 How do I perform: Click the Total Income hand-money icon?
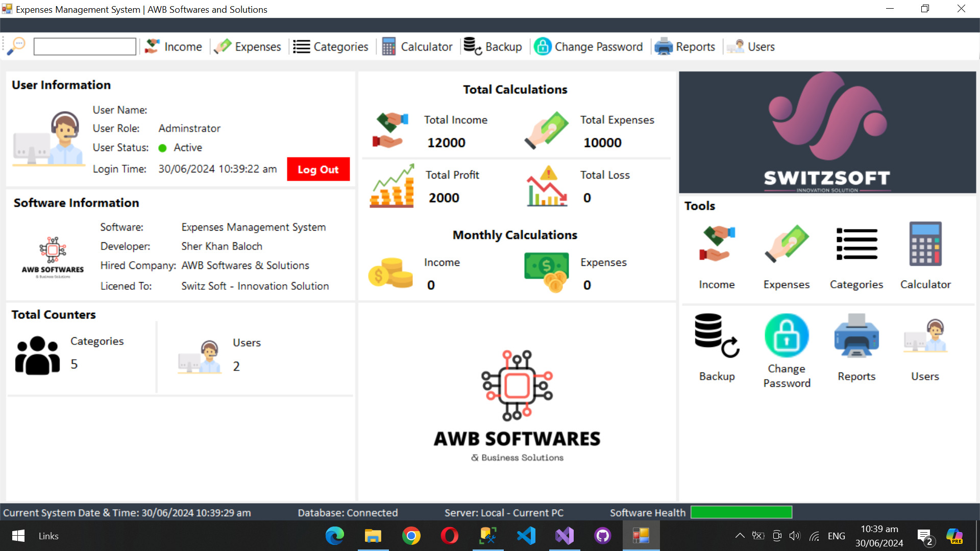click(390, 130)
